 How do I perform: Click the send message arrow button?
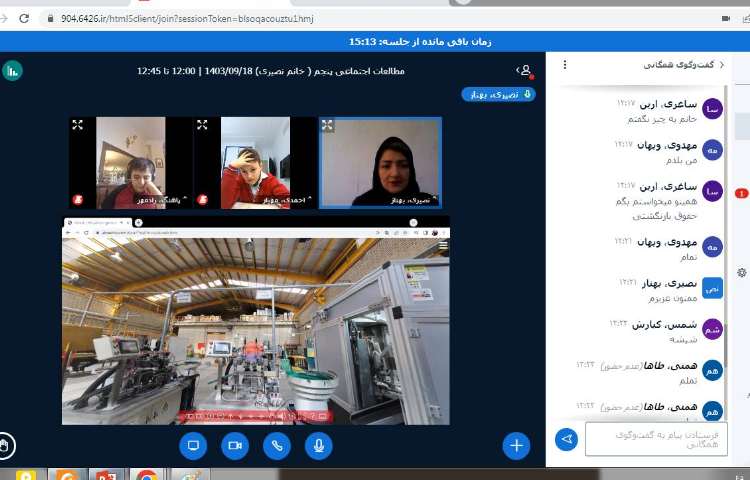pyautogui.click(x=566, y=439)
